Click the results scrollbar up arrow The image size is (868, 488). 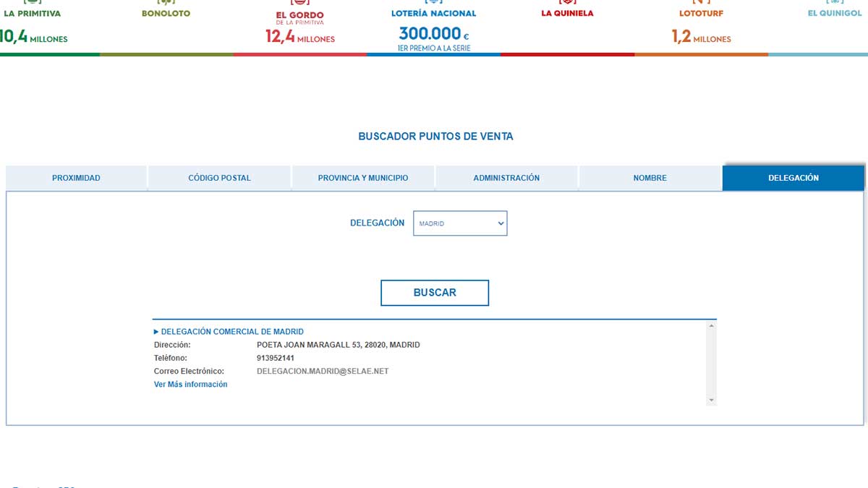pyautogui.click(x=711, y=326)
